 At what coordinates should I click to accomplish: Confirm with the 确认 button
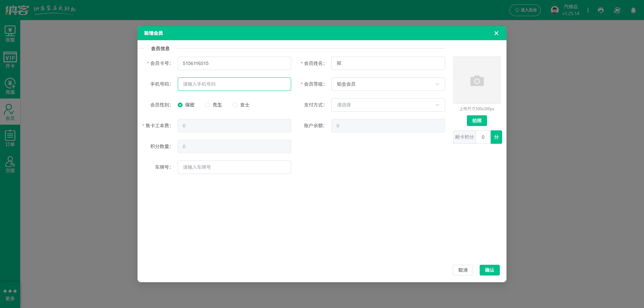[489, 270]
